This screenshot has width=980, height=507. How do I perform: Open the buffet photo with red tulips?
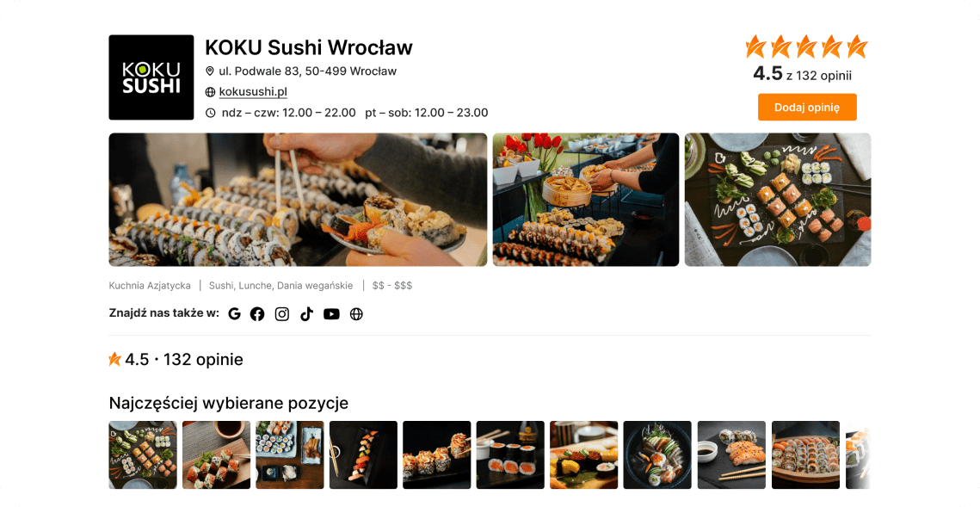(x=586, y=200)
